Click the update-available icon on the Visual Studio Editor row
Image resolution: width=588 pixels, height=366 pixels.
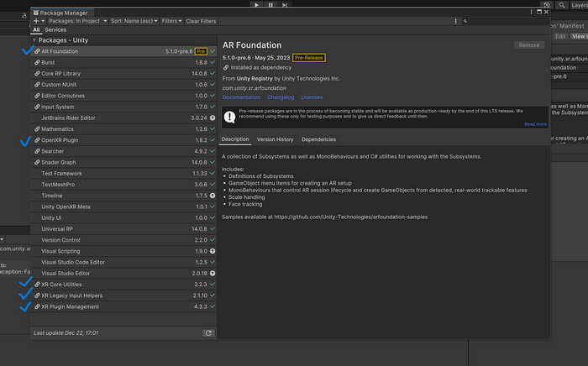click(x=213, y=273)
